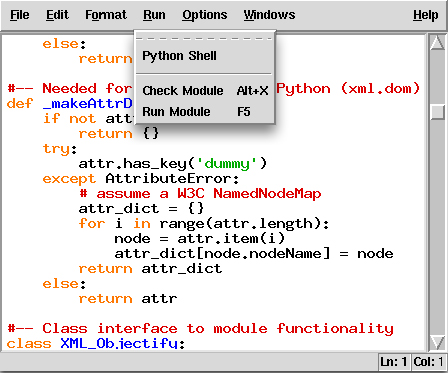Screen dimensions: 448x373
Task: Click the line 'node = attr.item(i)'
Action: coord(200,239)
